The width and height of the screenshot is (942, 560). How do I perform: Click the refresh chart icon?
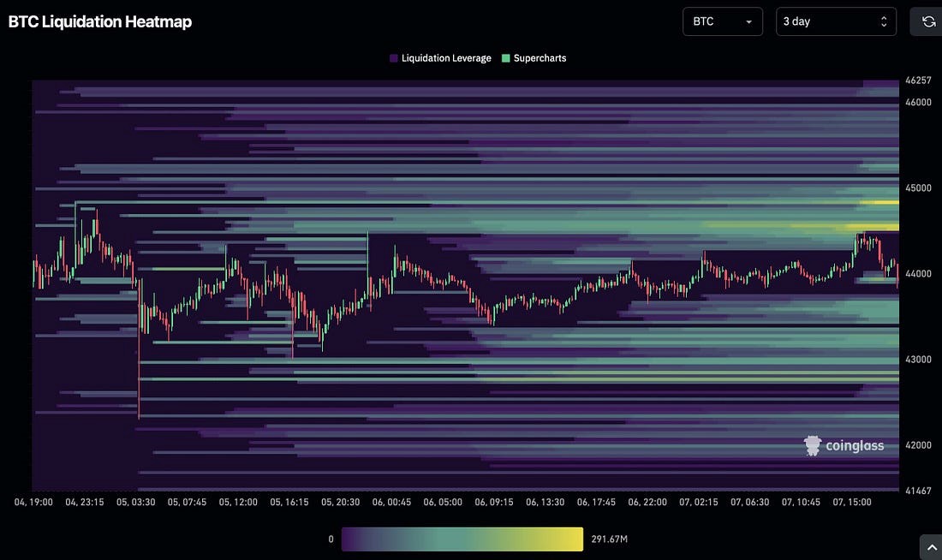click(928, 21)
